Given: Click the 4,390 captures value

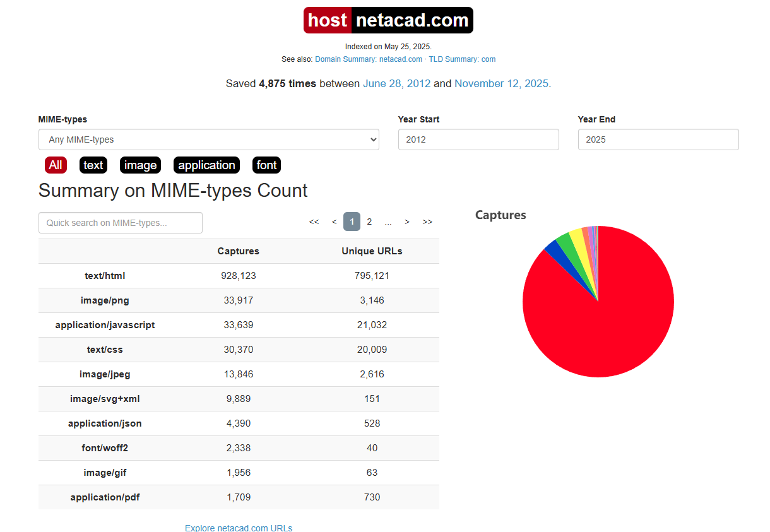Looking at the screenshot, I should (239, 423).
